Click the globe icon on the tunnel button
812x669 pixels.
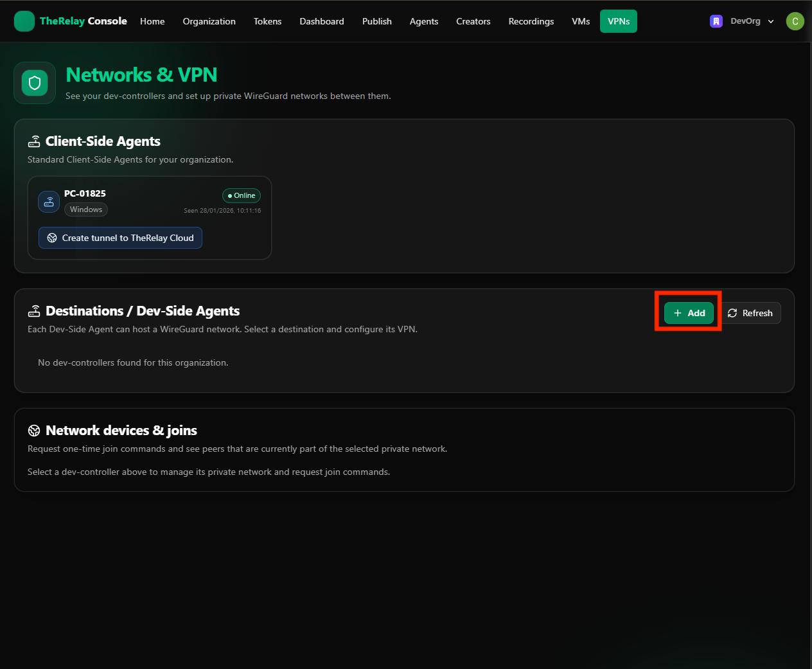[x=52, y=238]
